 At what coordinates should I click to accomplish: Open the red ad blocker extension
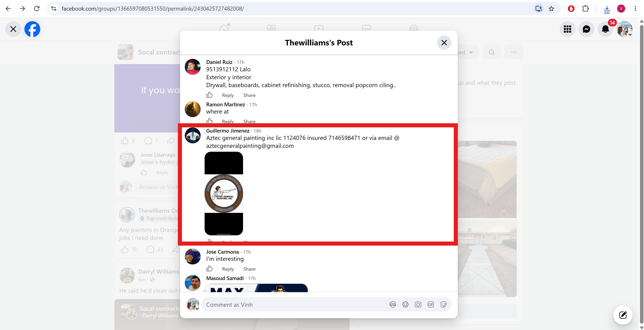coord(571,9)
